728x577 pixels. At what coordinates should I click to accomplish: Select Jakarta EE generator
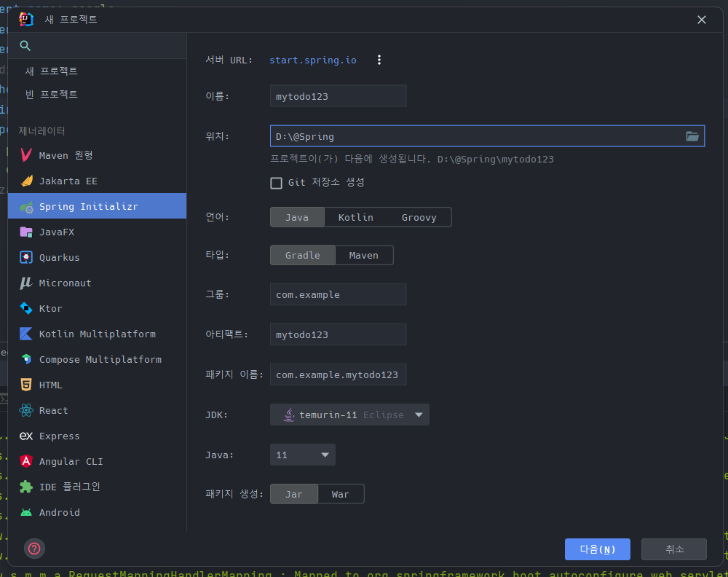pyautogui.click(x=97, y=181)
